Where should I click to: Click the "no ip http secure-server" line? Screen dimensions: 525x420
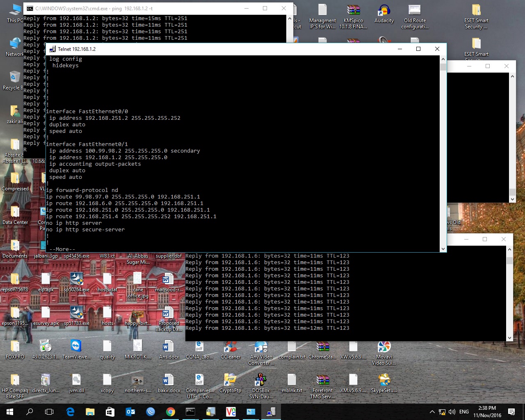85,230
